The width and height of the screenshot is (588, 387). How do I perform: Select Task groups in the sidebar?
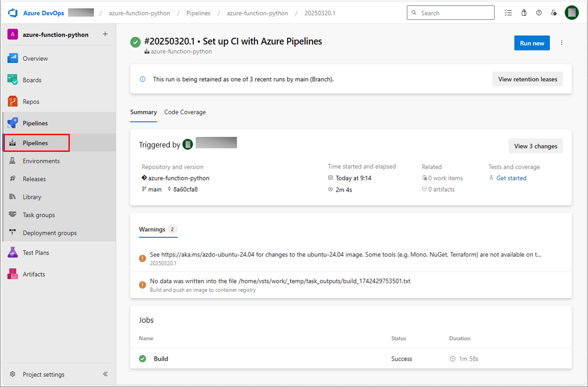[60, 215]
